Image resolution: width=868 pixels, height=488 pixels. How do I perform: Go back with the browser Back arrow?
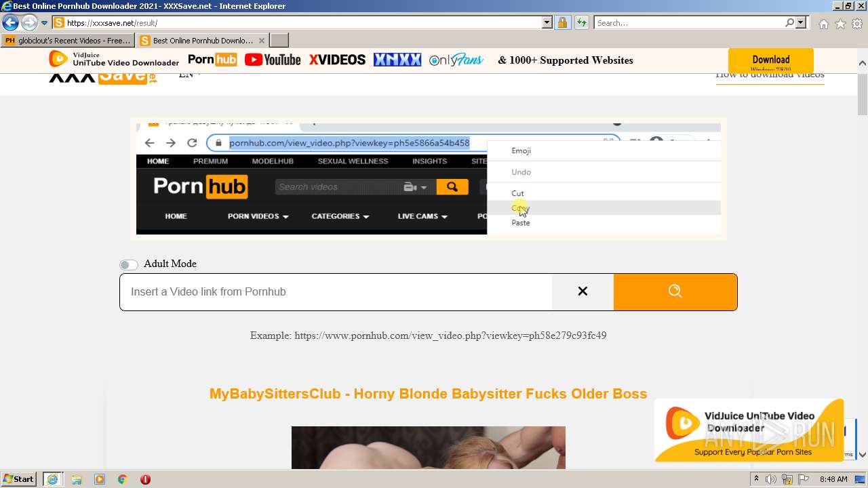[x=10, y=22]
